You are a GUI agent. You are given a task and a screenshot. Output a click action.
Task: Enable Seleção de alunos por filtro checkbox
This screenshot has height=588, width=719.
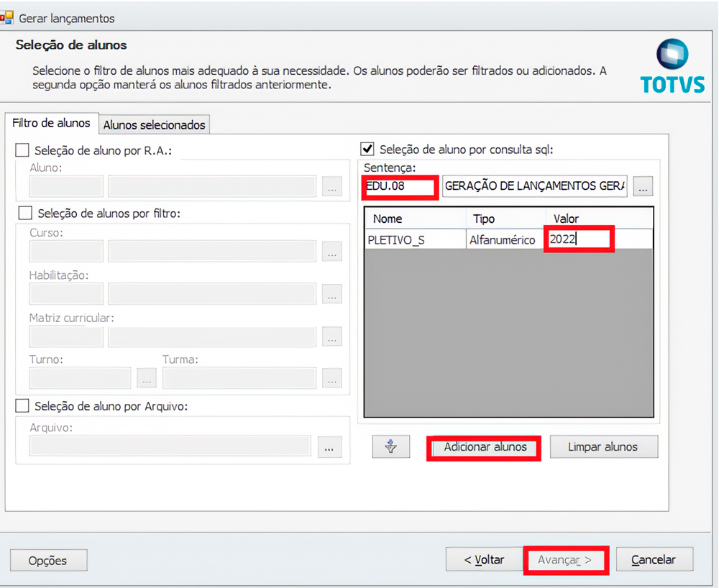[x=25, y=213]
